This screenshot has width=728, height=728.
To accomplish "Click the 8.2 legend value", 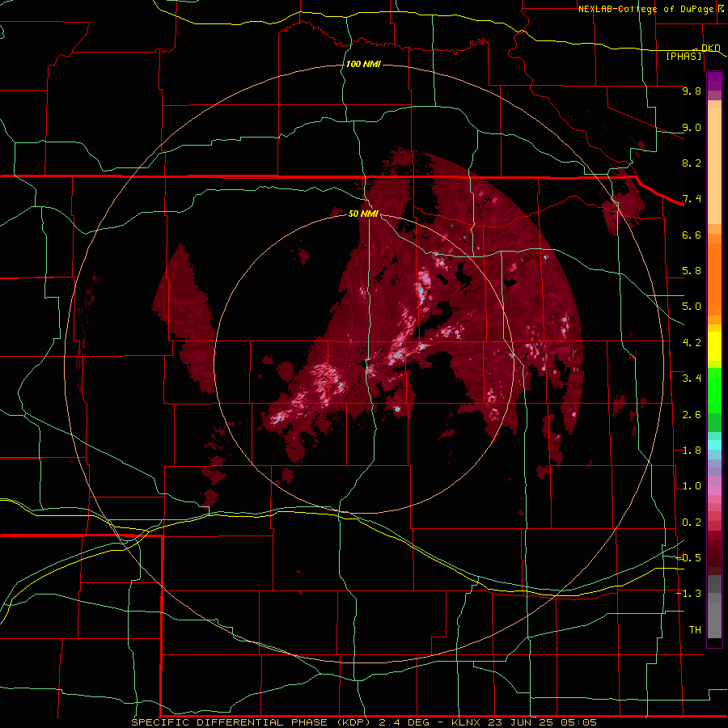I will coord(692,163).
